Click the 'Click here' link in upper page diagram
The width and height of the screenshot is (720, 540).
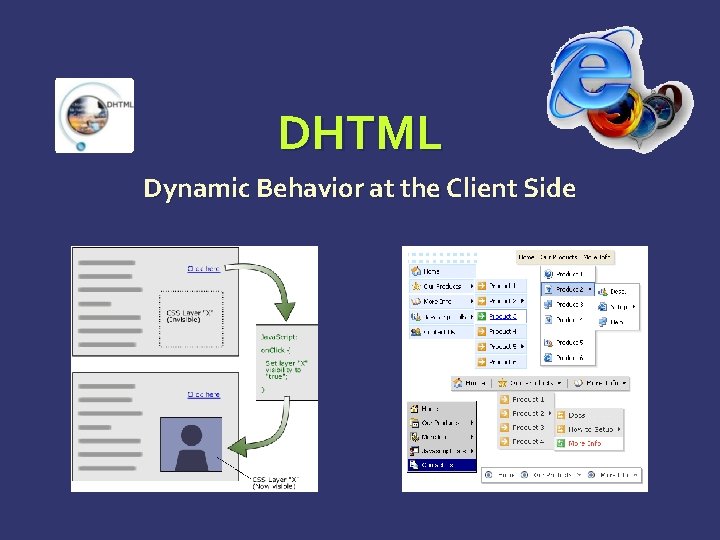[204, 269]
